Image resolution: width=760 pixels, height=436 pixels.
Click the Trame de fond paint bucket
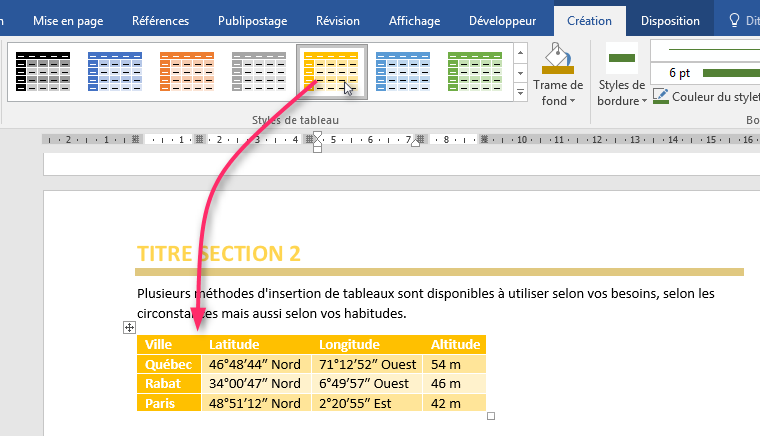tap(557, 59)
